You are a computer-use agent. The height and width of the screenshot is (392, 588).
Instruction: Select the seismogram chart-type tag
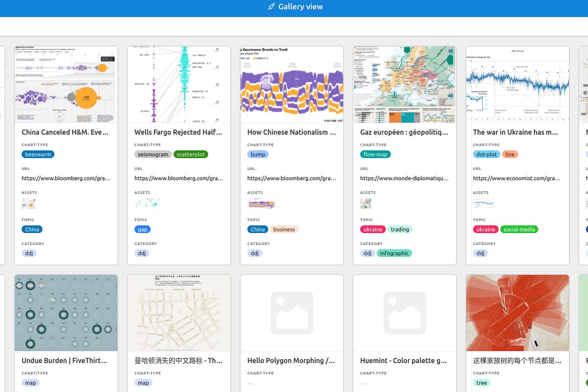tap(153, 154)
